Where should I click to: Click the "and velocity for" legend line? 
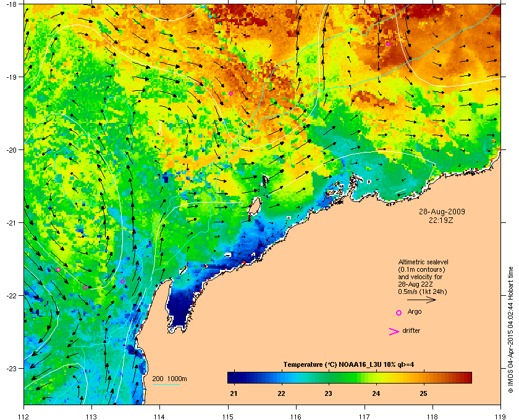(420, 277)
